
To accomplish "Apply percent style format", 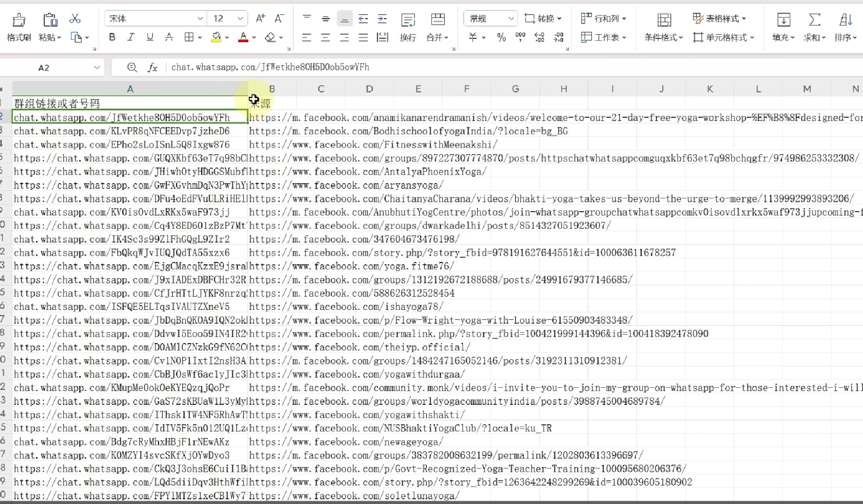I will coord(501,37).
